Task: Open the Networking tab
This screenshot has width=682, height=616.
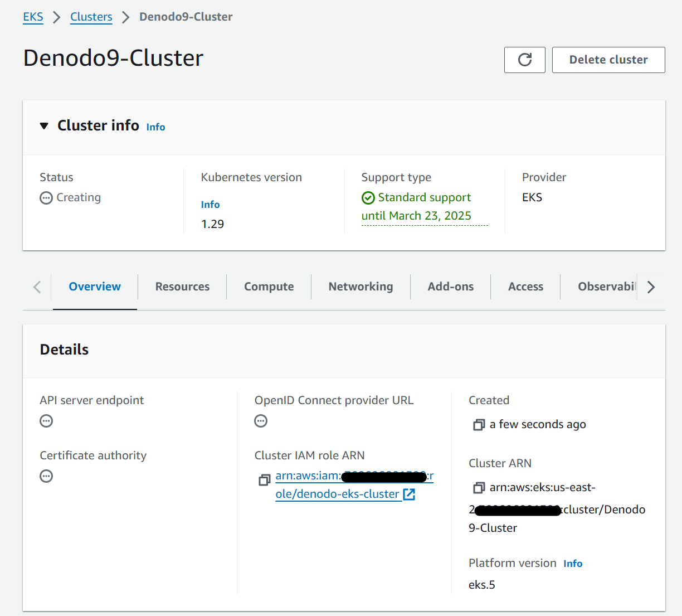Action: click(x=361, y=287)
